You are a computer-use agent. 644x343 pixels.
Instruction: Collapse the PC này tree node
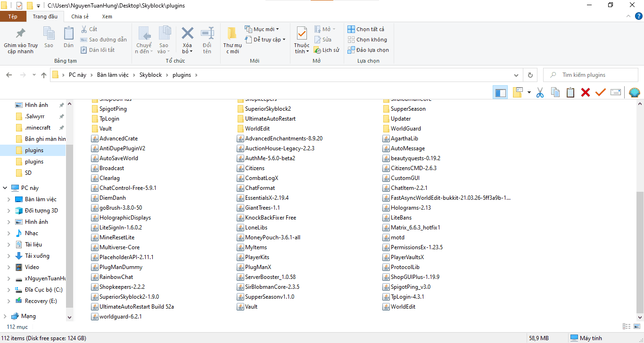click(5, 188)
